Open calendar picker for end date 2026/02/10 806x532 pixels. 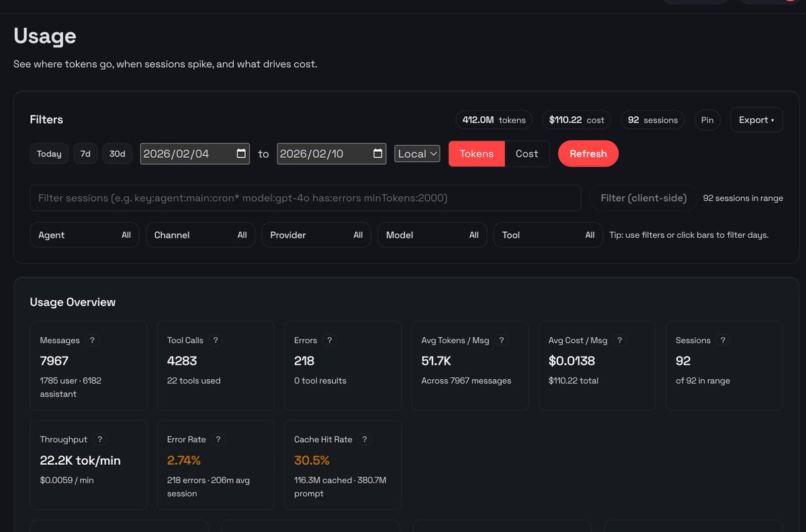pos(378,154)
